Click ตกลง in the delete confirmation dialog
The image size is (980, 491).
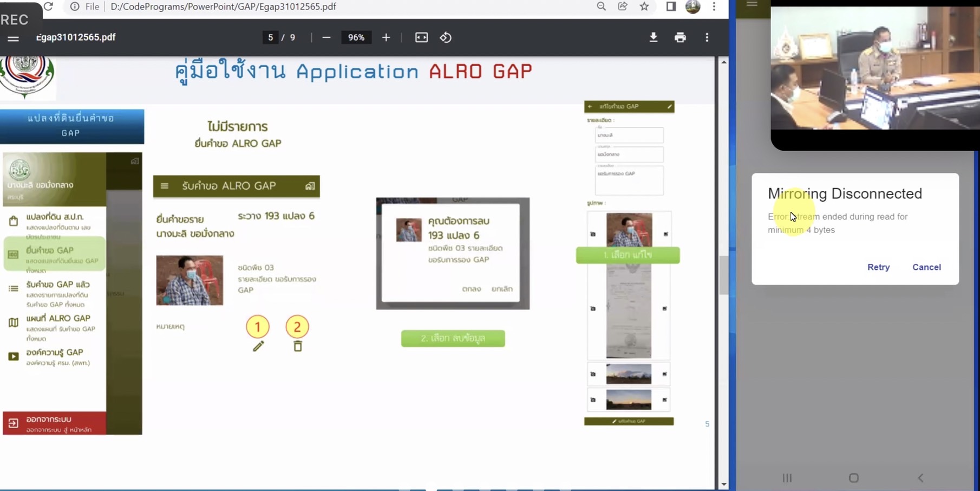[x=472, y=289]
